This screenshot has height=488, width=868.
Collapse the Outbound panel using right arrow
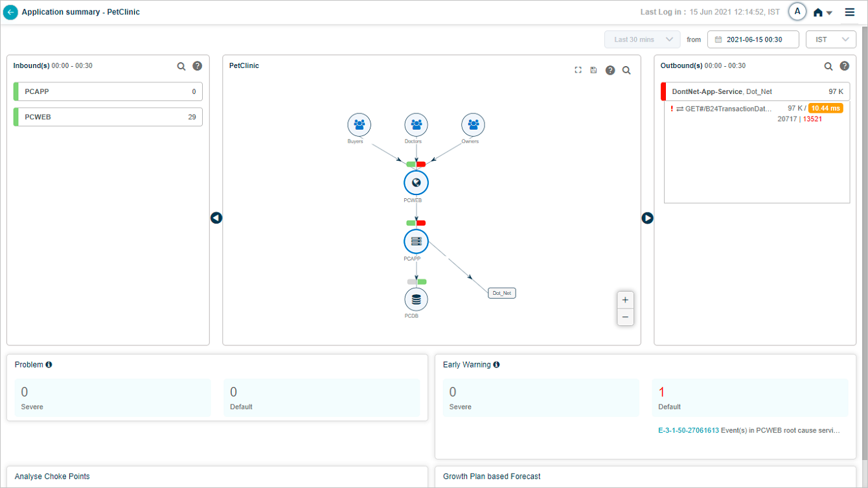(647, 218)
